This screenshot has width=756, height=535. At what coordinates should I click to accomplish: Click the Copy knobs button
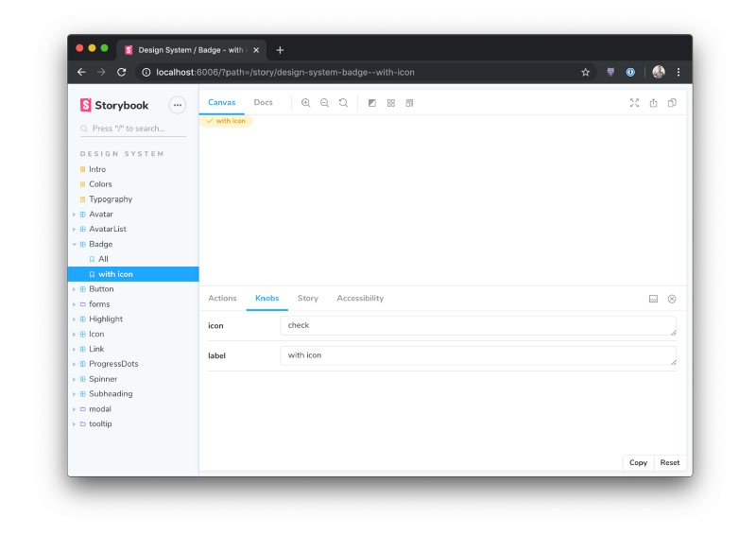point(639,462)
